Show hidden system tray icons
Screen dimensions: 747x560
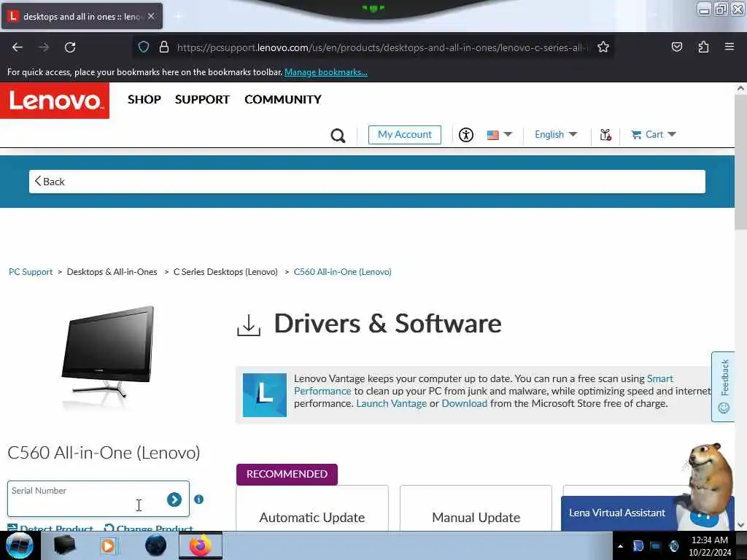pyautogui.click(x=620, y=546)
